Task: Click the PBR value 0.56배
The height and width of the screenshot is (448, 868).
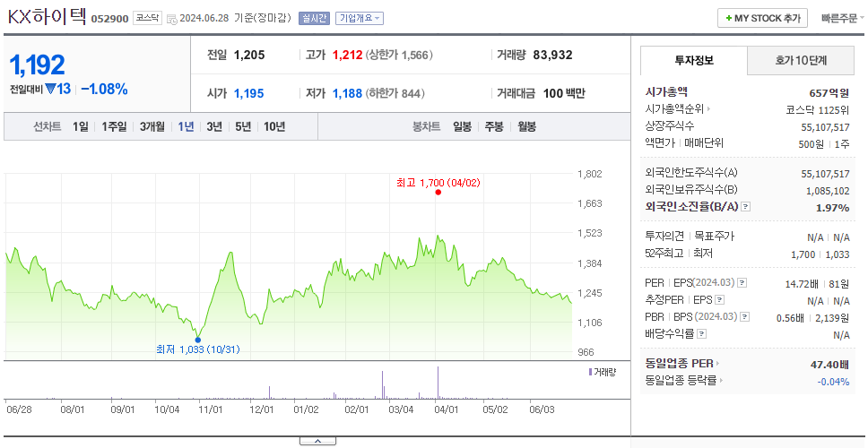Action: pos(789,317)
